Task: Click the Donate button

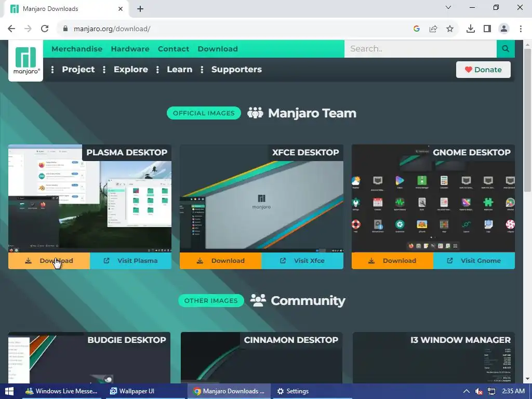Action: [x=483, y=70]
